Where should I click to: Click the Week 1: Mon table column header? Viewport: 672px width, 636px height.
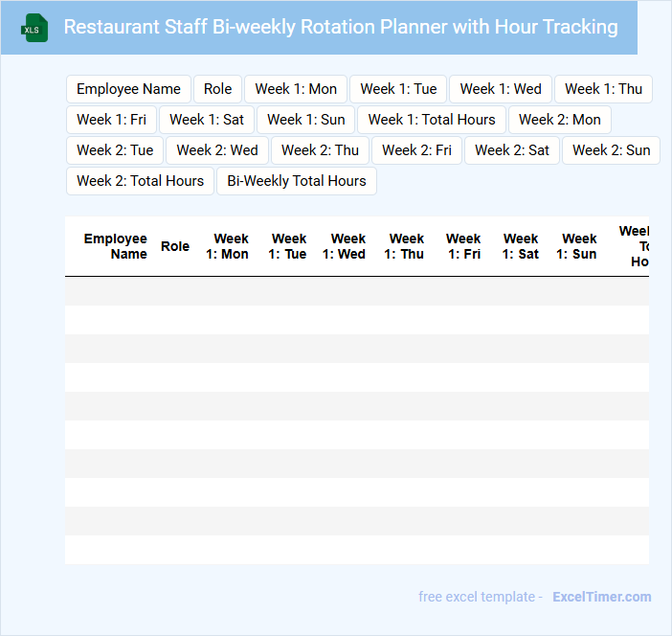pos(227,246)
